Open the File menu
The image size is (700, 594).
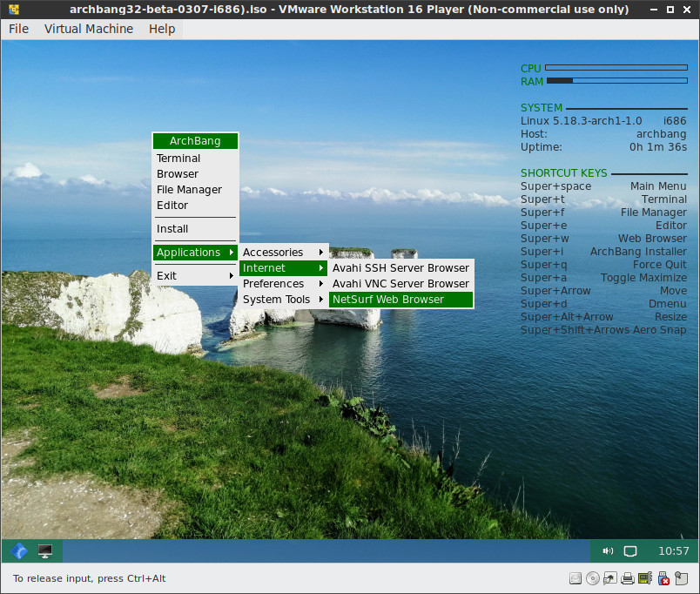point(19,29)
